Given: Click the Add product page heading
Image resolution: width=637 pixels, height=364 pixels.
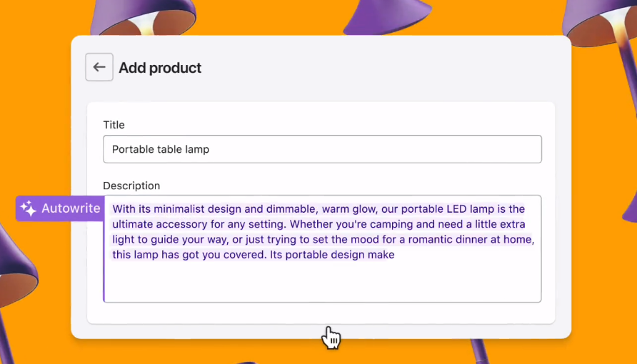Looking at the screenshot, I should point(160,68).
